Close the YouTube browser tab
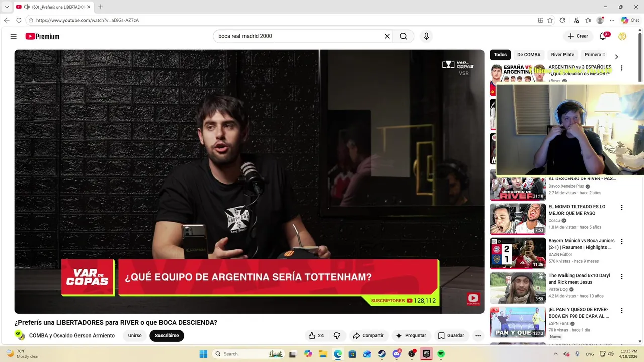Screen dimensions: 644x362 pos(89,7)
